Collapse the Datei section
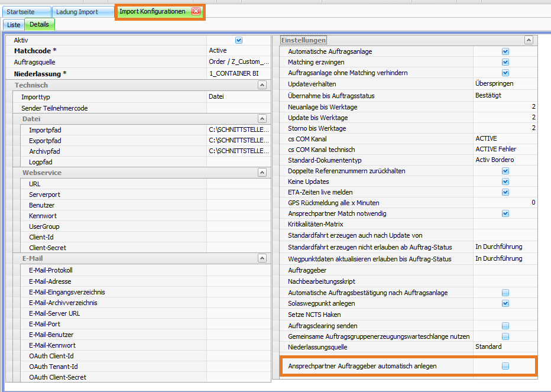This screenshot has height=392, width=551. pos(262,119)
